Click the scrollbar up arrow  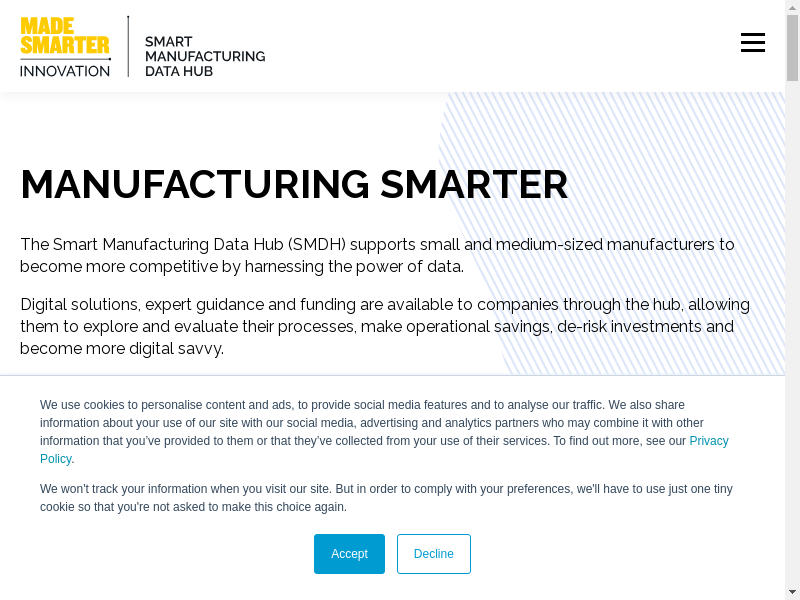(792, 8)
